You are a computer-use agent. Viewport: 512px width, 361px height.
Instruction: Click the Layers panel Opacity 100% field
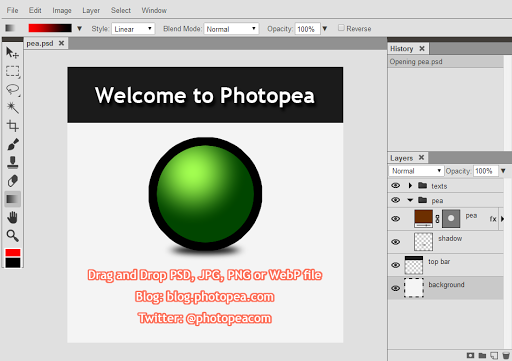pos(485,171)
